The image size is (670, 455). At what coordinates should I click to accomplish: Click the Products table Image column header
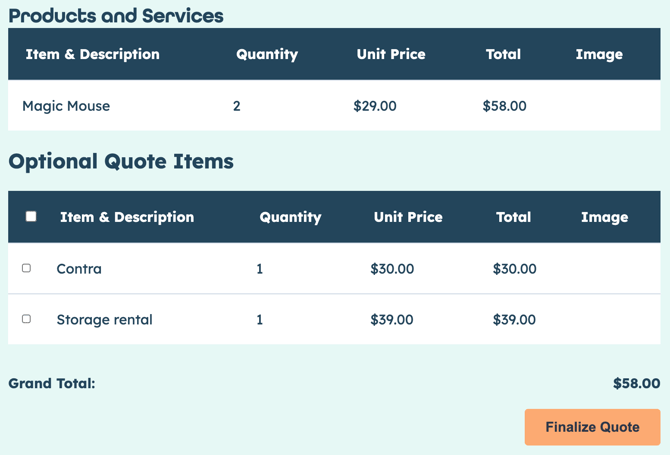pyautogui.click(x=599, y=54)
